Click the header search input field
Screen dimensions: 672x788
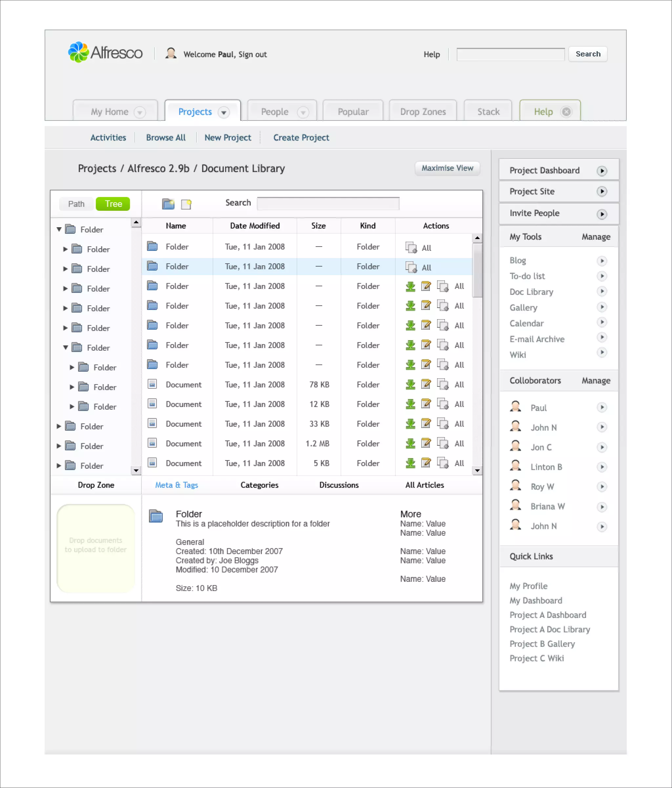point(511,55)
